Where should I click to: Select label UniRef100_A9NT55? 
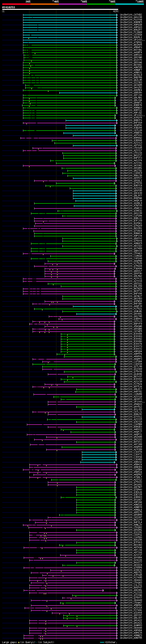point(131,638)
